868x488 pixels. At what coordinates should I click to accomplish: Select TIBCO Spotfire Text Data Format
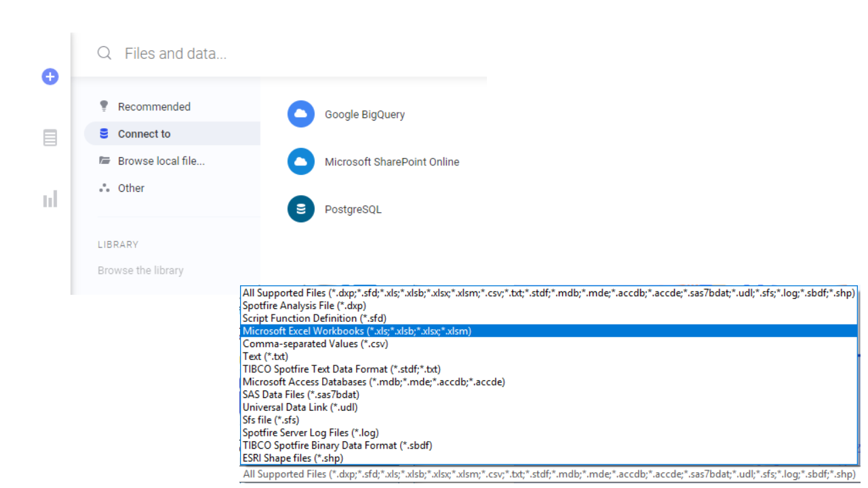pos(549,369)
